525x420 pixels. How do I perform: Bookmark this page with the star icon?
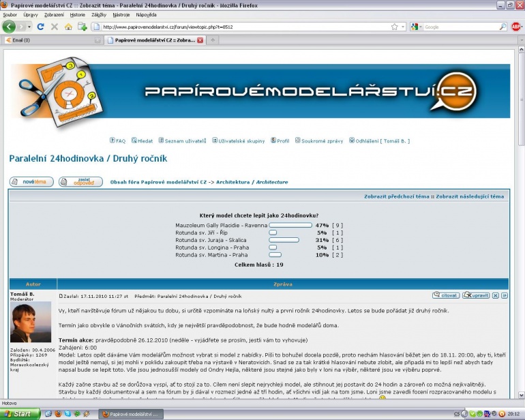(394, 27)
